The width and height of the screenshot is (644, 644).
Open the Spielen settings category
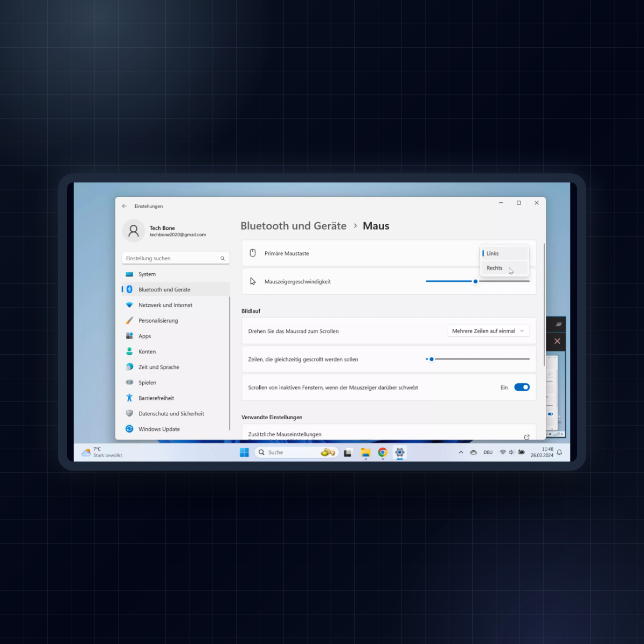(x=175, y=383)
